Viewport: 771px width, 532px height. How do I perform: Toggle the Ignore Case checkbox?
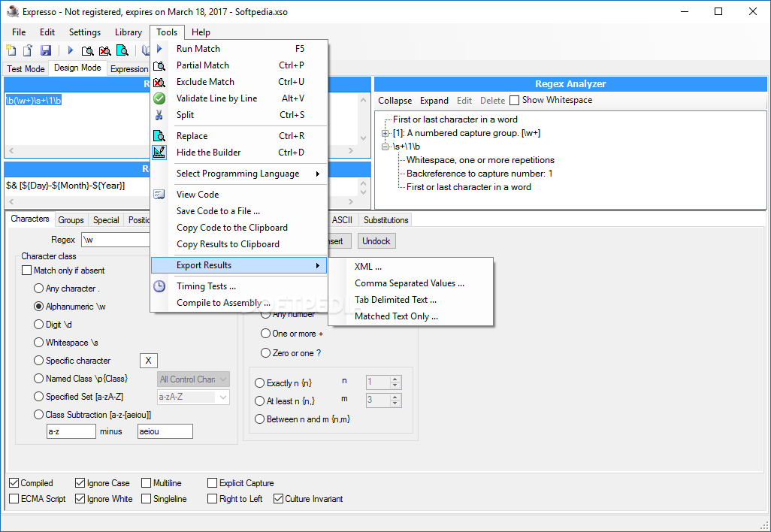click(80, 483)
